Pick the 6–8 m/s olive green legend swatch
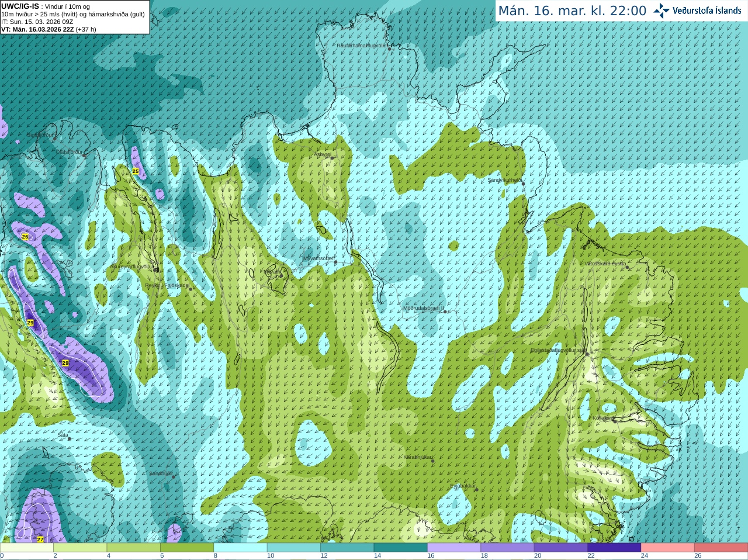This screenshot has height=560, width=748. (x=187, y=548)
